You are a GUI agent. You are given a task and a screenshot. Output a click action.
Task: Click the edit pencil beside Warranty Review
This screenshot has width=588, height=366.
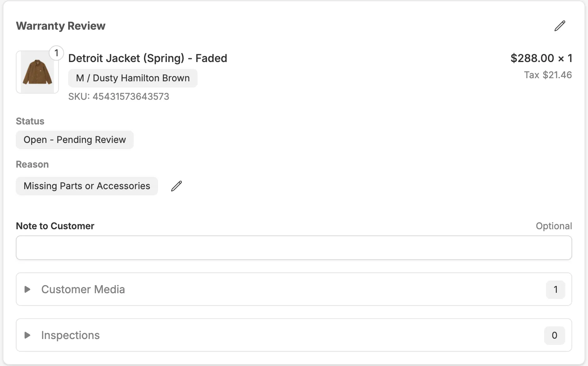559,26
